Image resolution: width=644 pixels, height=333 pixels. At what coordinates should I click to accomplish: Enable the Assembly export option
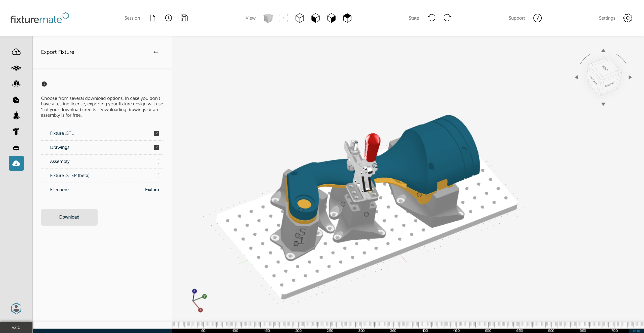click(x=156, y=161)
